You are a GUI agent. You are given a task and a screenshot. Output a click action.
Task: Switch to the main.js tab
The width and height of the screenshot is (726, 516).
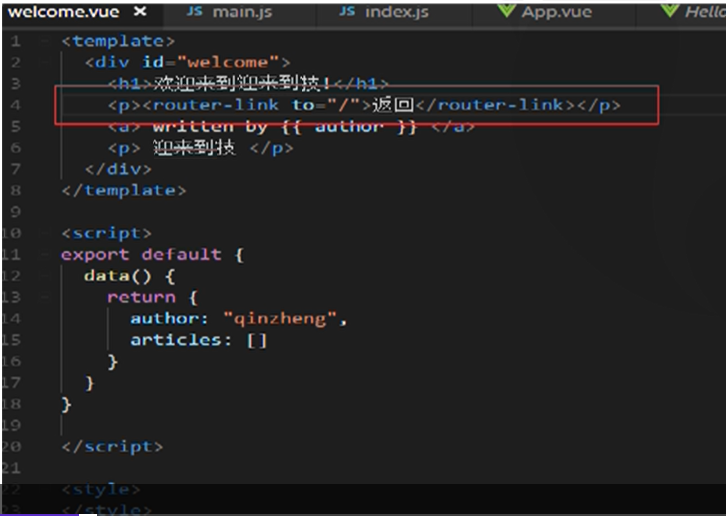242,13
